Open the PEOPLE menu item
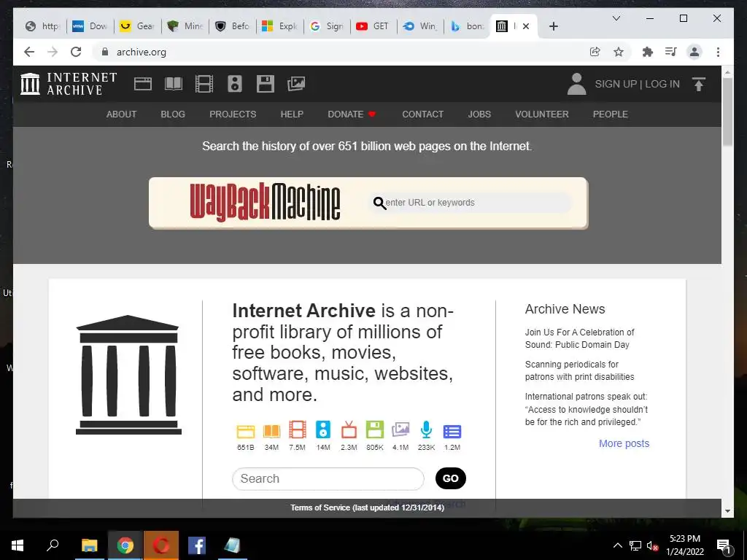The width and height of the screenshot is (747, 560). pyautogui.click(x=611, y=114)
